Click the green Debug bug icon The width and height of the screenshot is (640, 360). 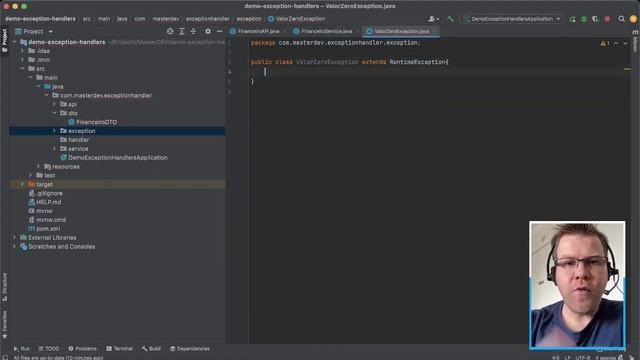584,19
